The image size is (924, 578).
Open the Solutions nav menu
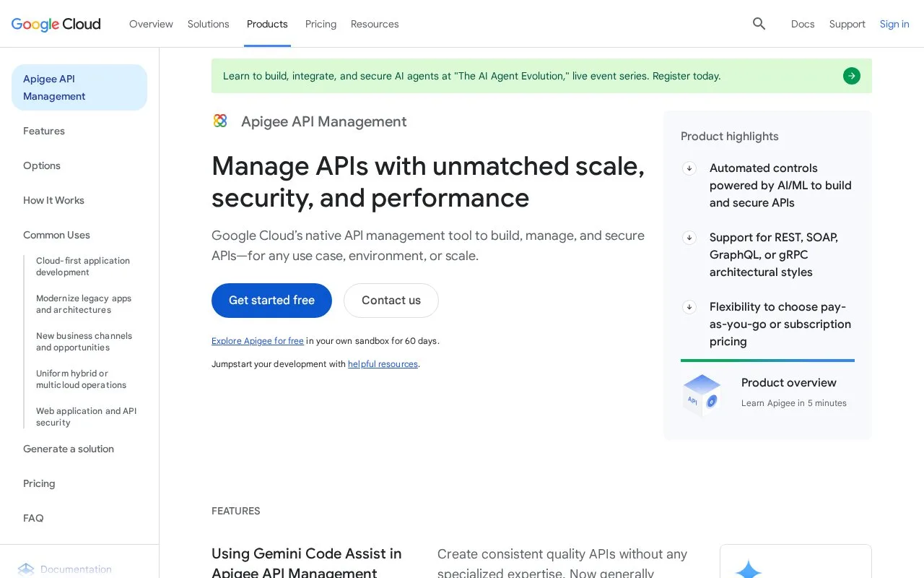209,24
